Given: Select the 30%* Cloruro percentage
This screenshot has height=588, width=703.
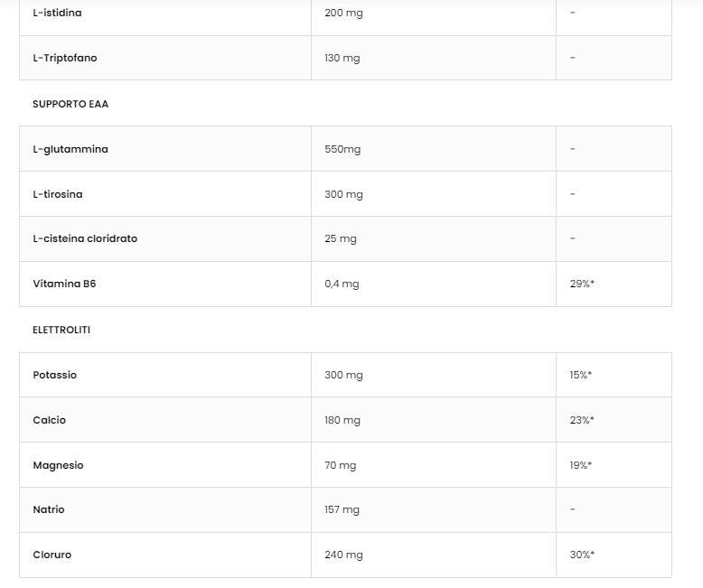Looking at the screenshot, I should [582, 555].
